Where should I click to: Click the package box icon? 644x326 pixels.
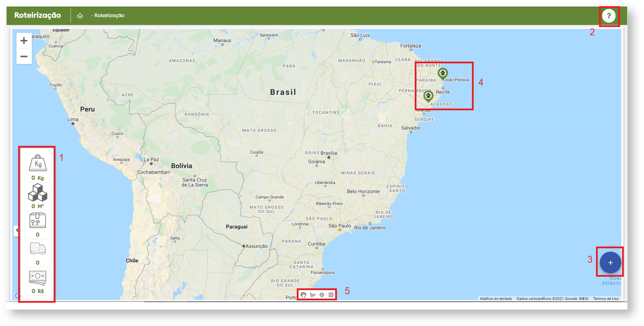38,220
